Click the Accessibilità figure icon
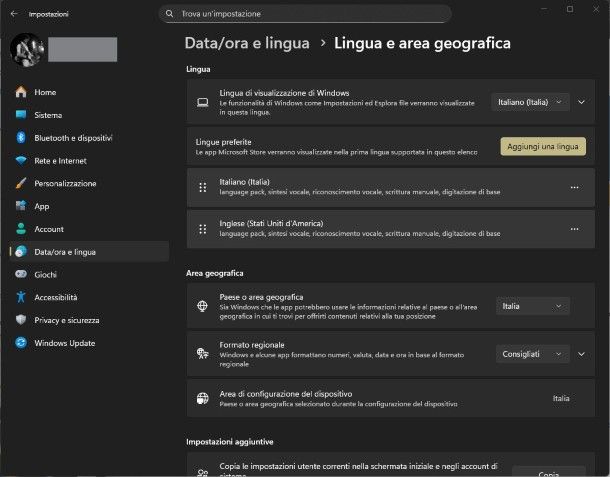Viewport: 610px width, 477px height. pos(21,297)
